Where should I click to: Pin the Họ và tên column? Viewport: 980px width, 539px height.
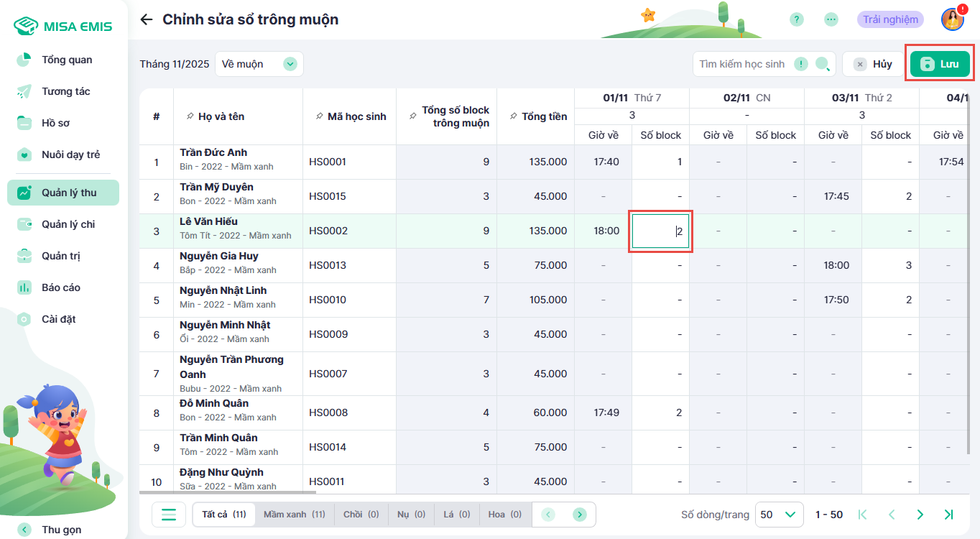click(190, 116)
